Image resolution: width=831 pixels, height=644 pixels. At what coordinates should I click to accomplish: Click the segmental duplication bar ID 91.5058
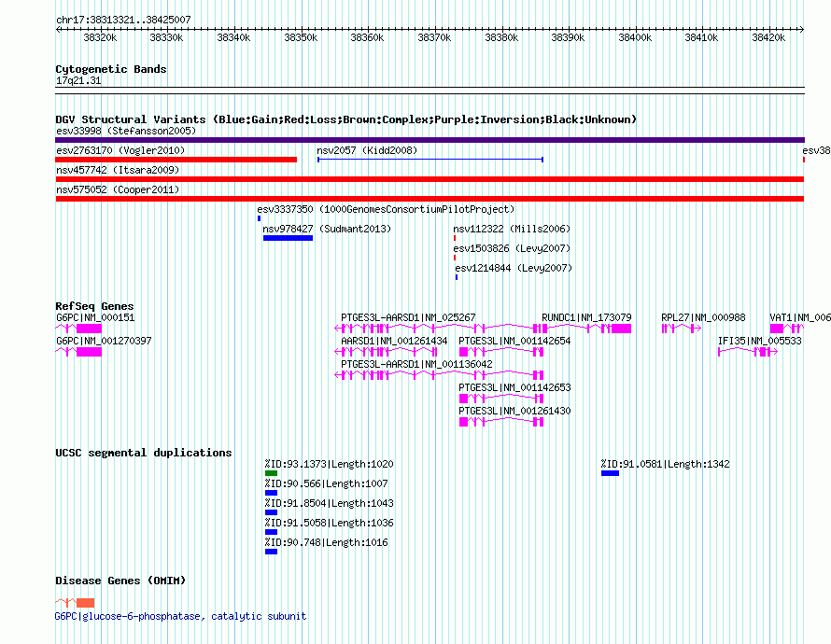click(x=272, y=532)
